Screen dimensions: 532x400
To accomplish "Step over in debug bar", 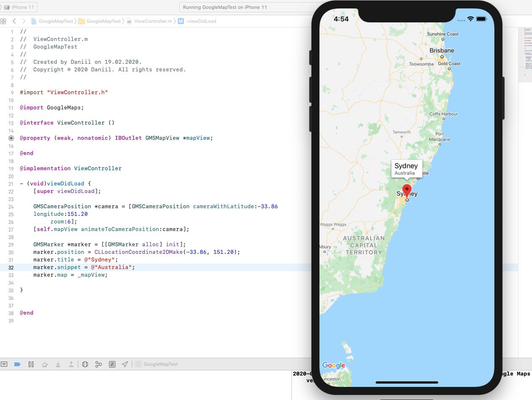I will 44,364.
